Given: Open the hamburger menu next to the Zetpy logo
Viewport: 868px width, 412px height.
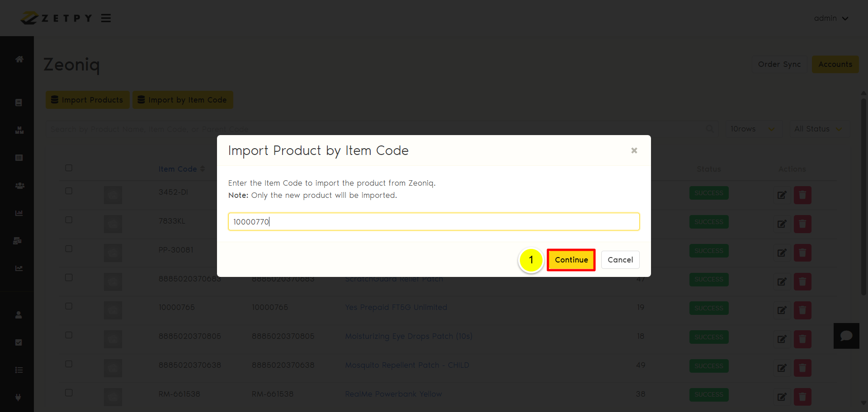Looking at the screenshot, I should 106,18.
